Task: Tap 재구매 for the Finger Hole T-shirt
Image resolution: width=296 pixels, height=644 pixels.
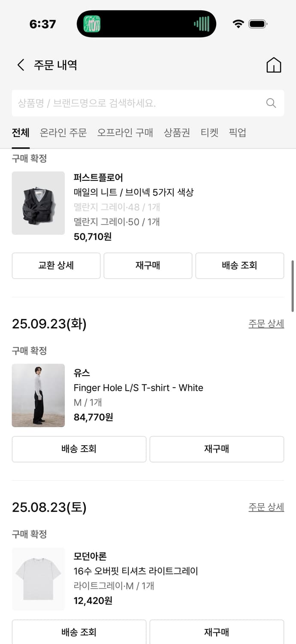Action: 216,449
